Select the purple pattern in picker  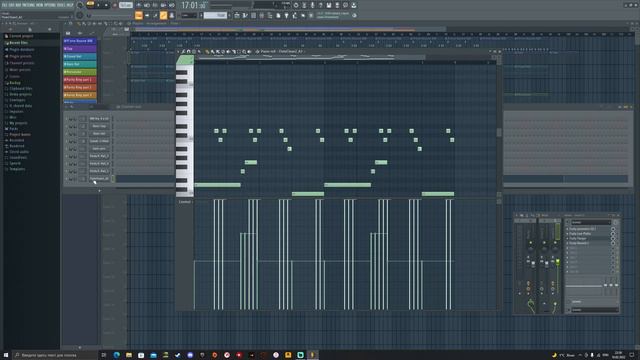coord(80,49)
